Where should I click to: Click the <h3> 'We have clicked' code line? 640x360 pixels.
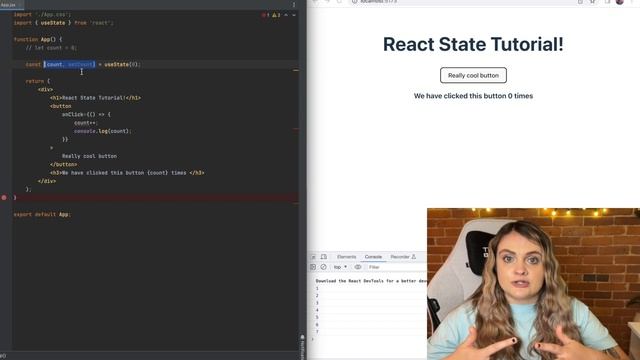pos(127,173)
